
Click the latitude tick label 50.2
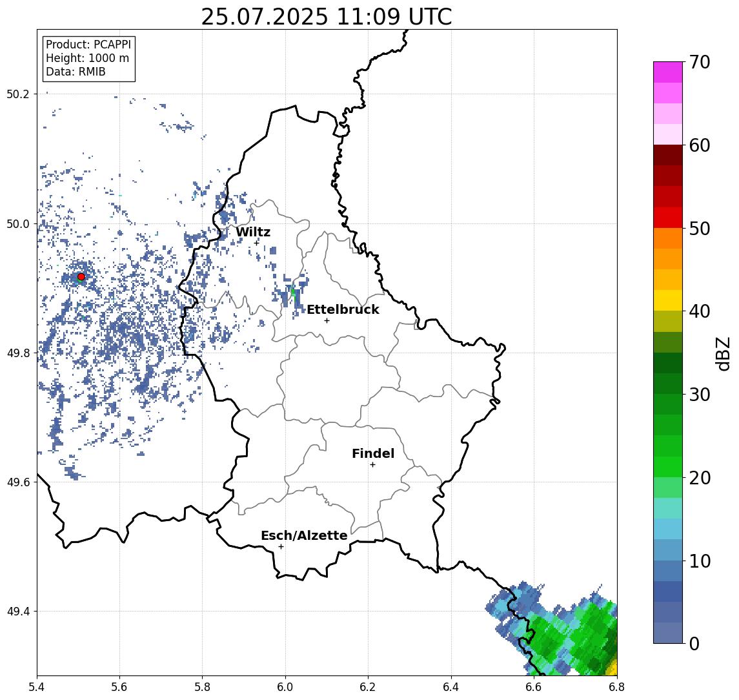(18, 94)
